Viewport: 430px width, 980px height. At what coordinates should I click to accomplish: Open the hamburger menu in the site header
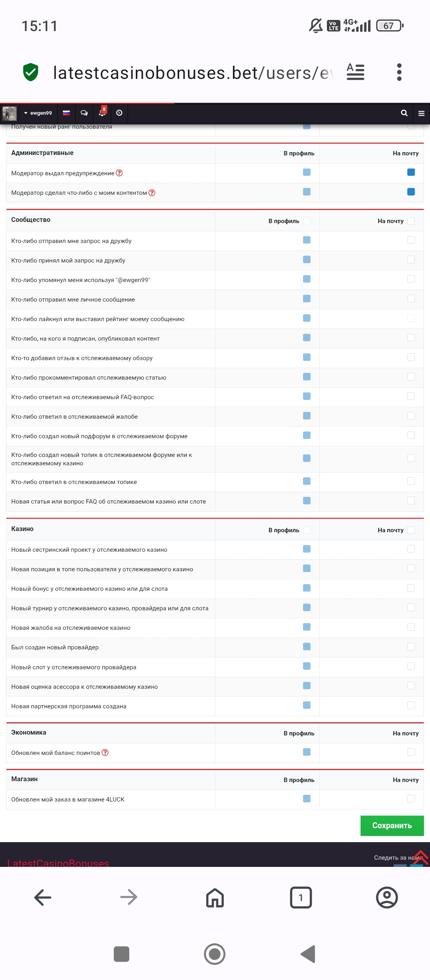(x=421, y=113)
